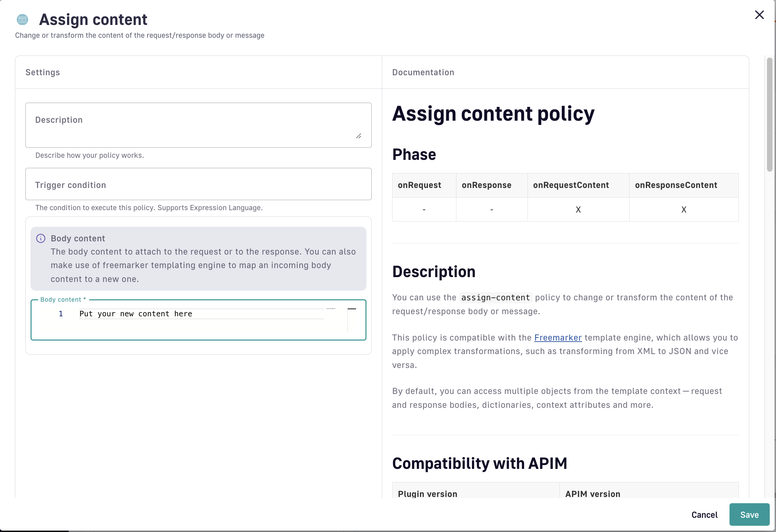Screen dimensions: 776x532
Task: Open the Freemarker documentation link
Action: (558, 337)
